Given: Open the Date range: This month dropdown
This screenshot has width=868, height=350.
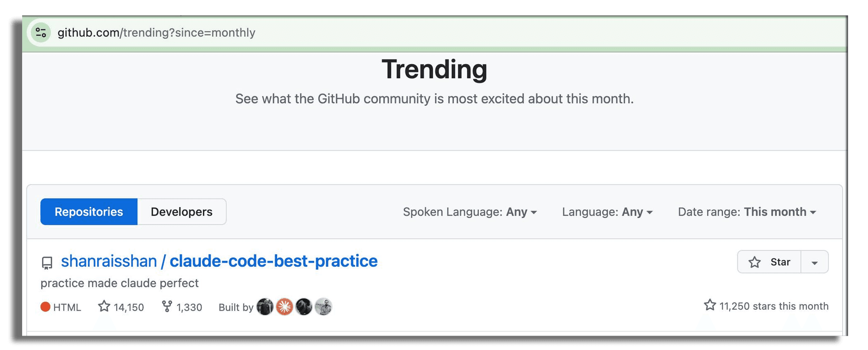Looking at the screenshot, I should tap(747, 212).
